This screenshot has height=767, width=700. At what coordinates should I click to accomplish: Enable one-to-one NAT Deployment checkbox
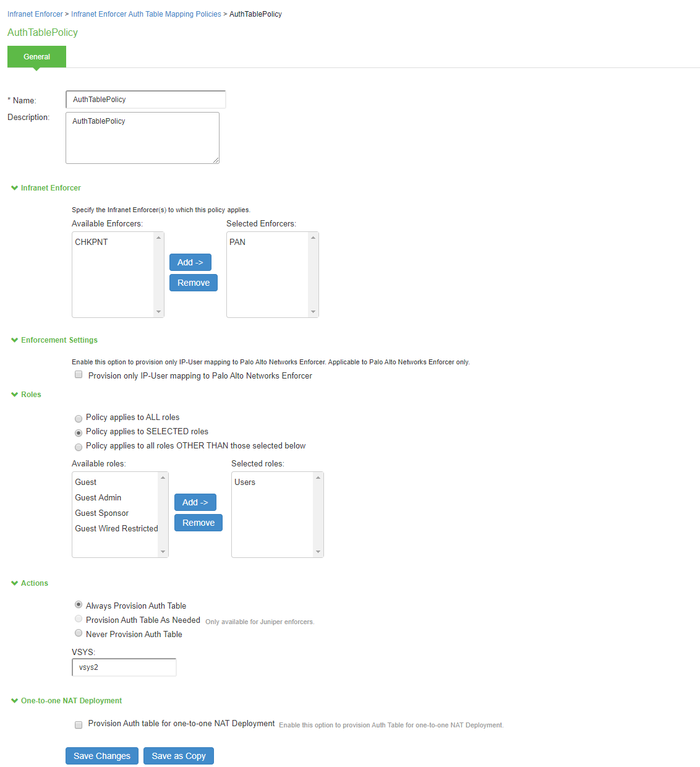[x=79, y=725]
